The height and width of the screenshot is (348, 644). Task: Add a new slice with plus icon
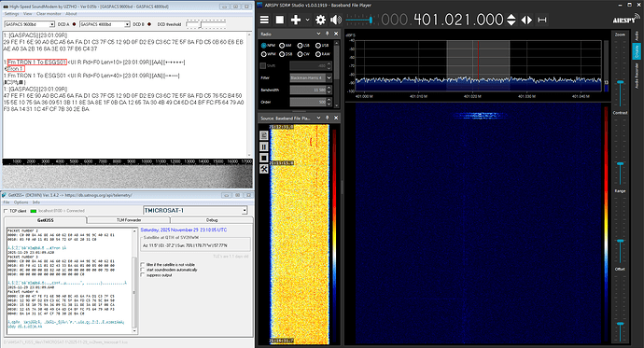coord(296,20)
